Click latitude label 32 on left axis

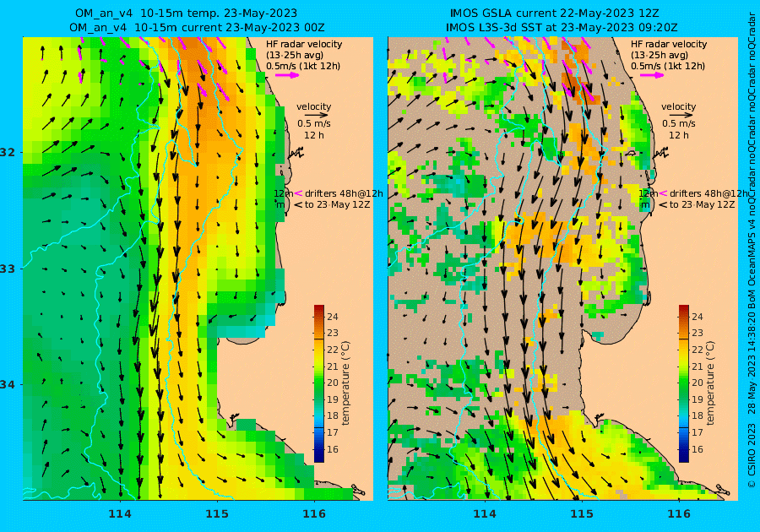tap(7, 153)
